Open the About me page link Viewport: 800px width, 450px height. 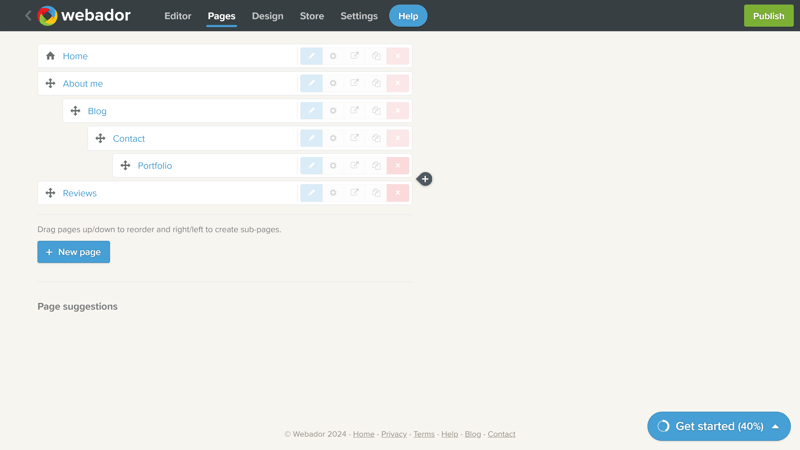(83, 84)
